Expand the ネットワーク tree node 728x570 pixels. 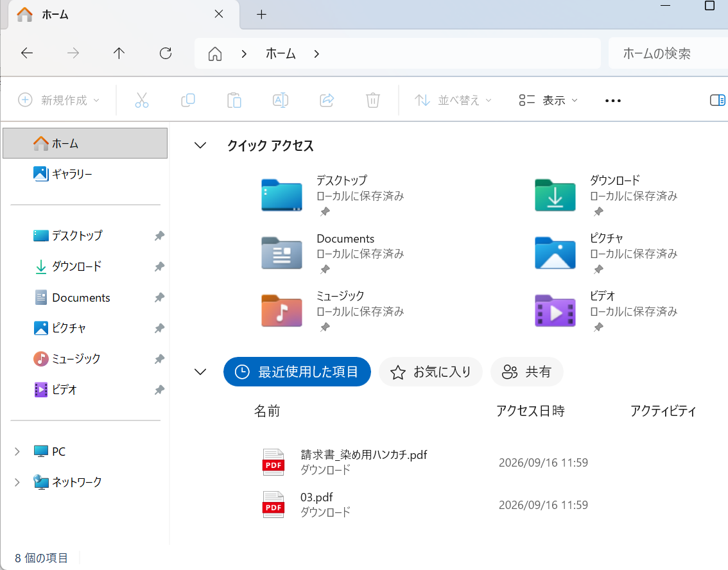(17, 482)
